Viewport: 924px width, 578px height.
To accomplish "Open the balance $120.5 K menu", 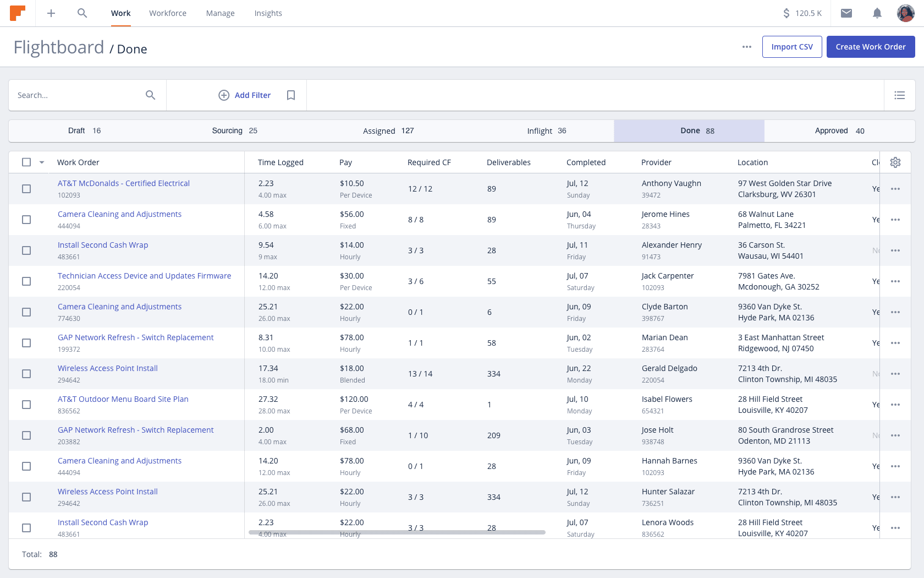I will pos(802,13).
